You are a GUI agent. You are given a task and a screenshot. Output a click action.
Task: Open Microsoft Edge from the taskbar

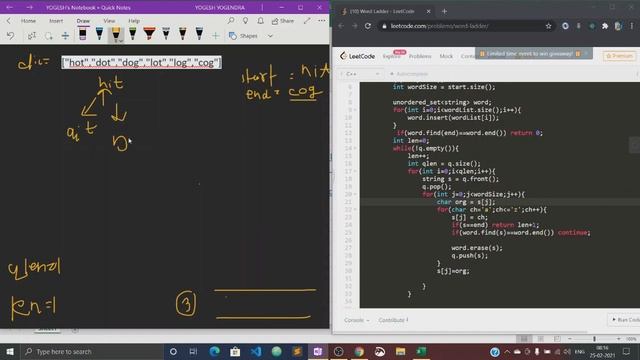click(215, 351)
